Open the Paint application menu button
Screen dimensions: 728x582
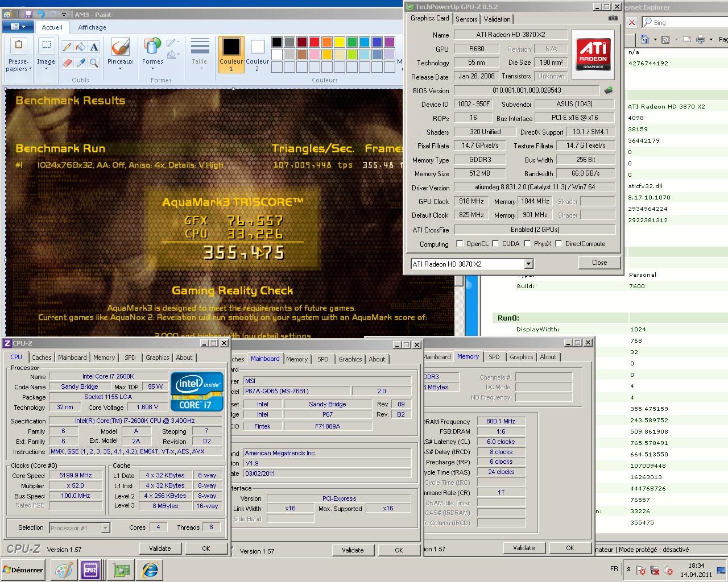[x=18, y=27]
